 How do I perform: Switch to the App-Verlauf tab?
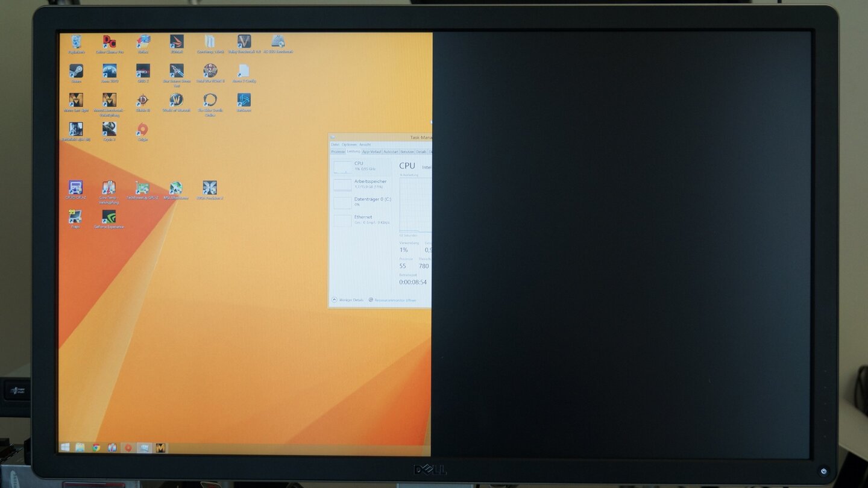(372, 152)
